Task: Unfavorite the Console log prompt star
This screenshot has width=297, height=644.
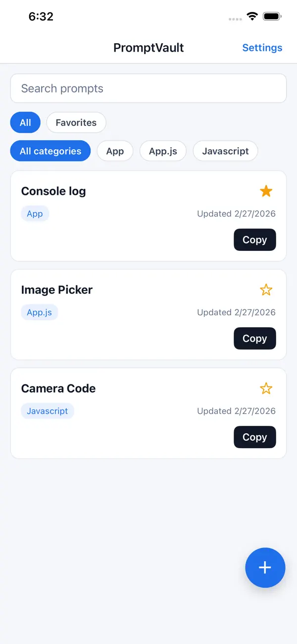Action: pyautogui.click(x=266, y=191)
